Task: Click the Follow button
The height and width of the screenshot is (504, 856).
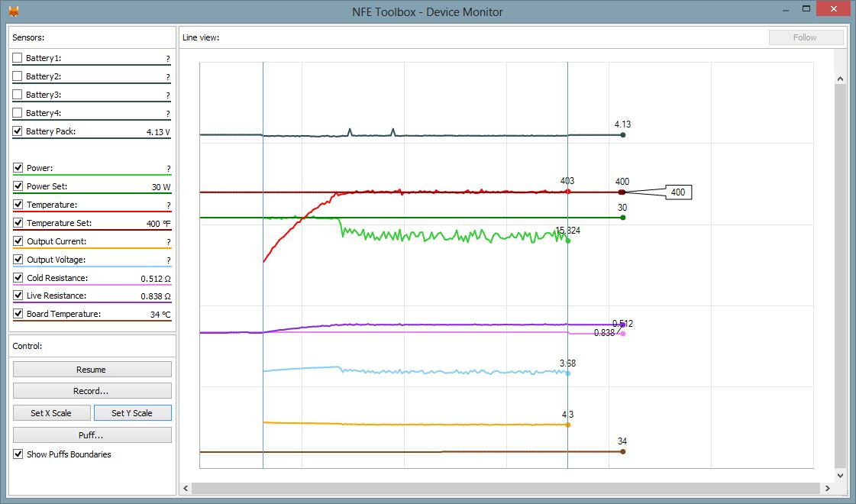Action: pos(806,37)
